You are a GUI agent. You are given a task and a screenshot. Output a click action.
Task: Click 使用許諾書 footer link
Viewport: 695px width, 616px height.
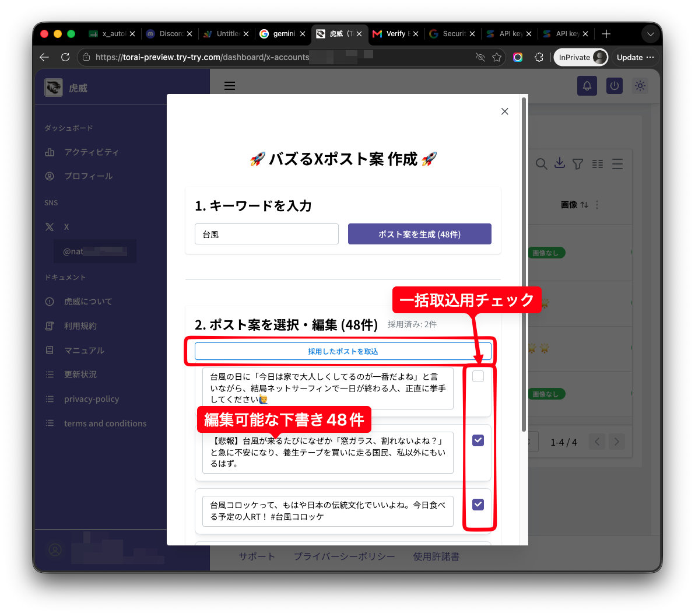436,556
